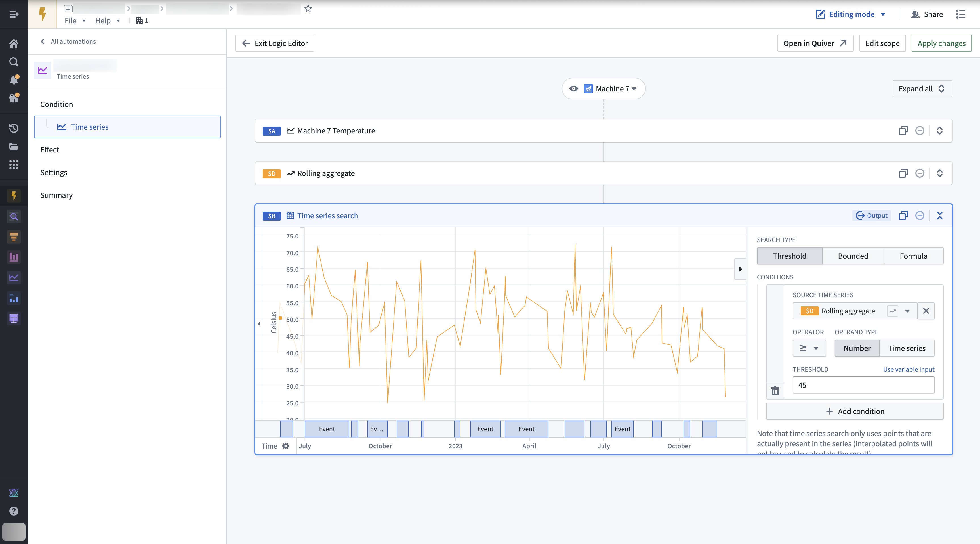Go to the Condition section
Screen dimensions: 980x544
(56, 104)
